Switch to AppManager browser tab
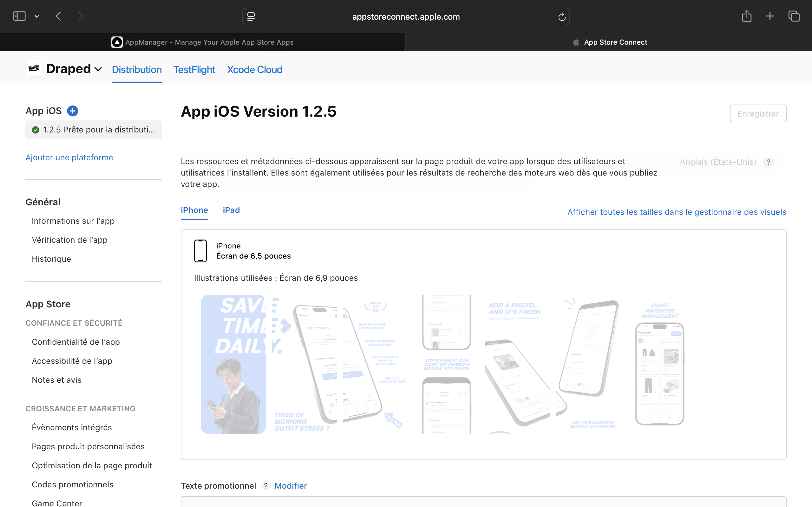The image size is (812, 507). point(203,42)
